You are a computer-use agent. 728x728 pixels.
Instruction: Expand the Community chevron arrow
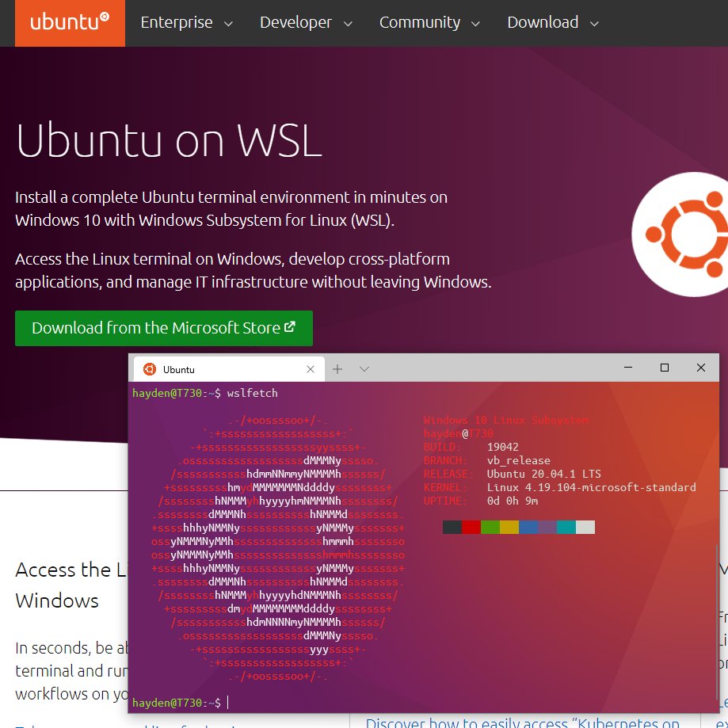475,24
